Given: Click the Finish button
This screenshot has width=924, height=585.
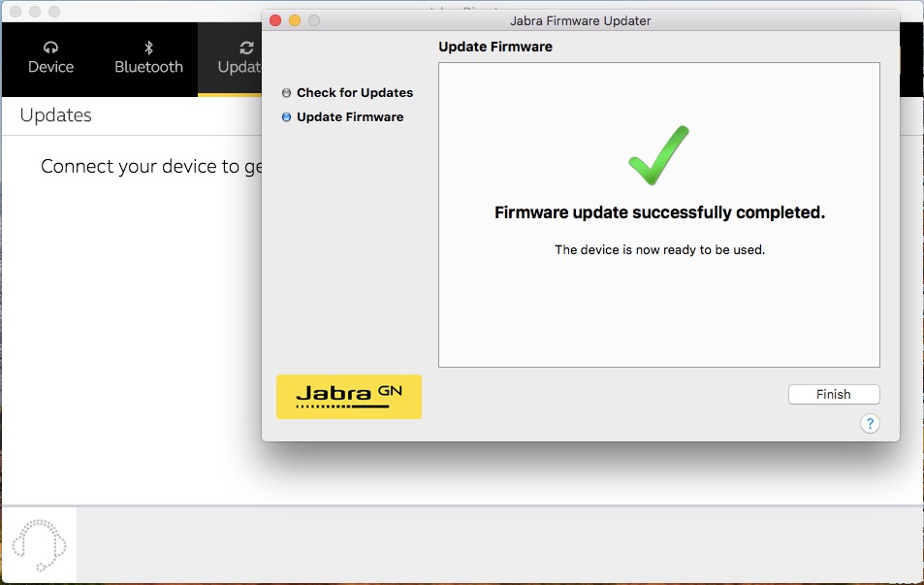Looking at the screenshot, I should pyautogui.click(x=834, y=395).
